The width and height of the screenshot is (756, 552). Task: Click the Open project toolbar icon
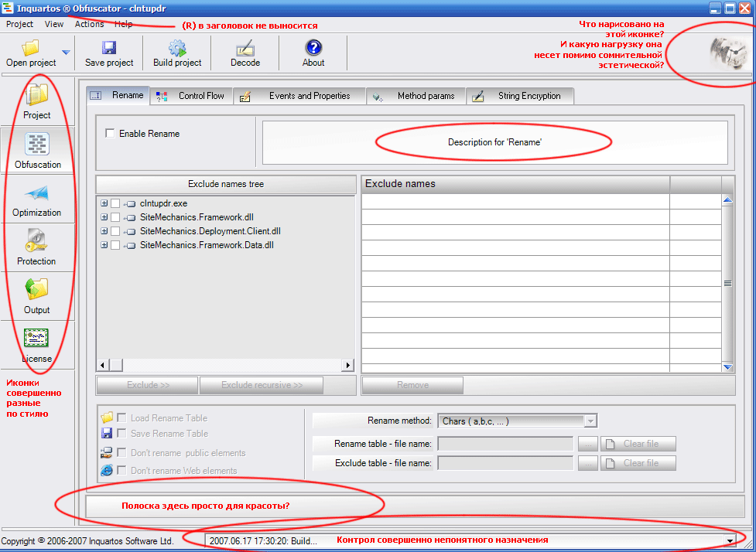(x=31, y=48)
